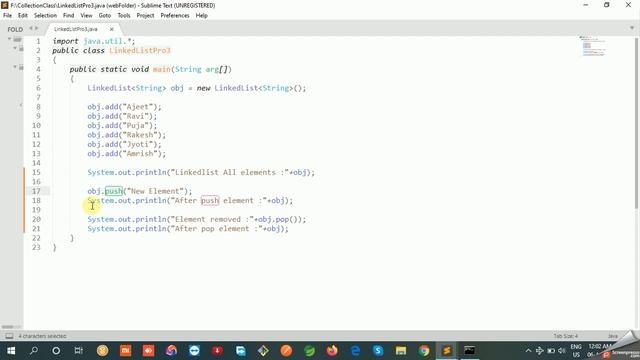This screenshot has height=360, width=640.
Task: Go to previous tab with left arrow
Action: coord(31,29)
